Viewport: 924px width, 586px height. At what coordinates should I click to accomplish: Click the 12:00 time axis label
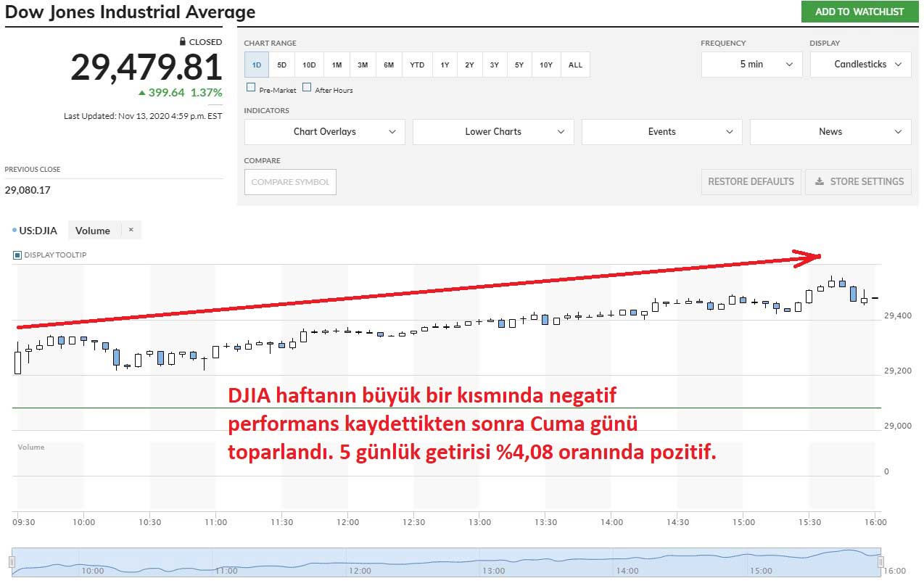pos(347,522)
